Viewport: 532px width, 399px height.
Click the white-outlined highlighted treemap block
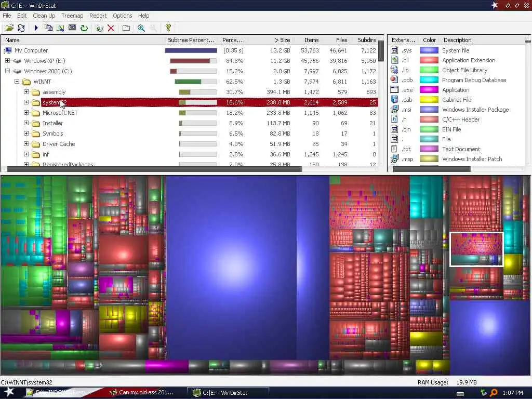pos(476,249)
